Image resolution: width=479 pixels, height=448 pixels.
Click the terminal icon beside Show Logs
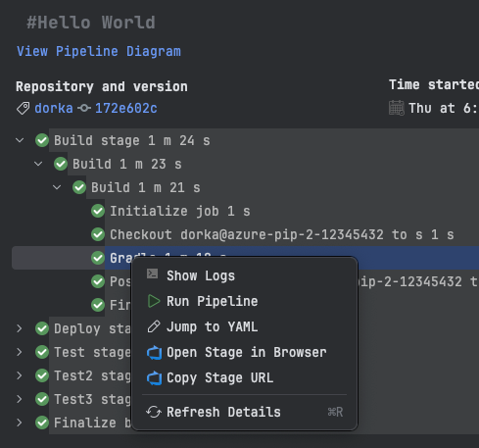(x=153, y=274)
